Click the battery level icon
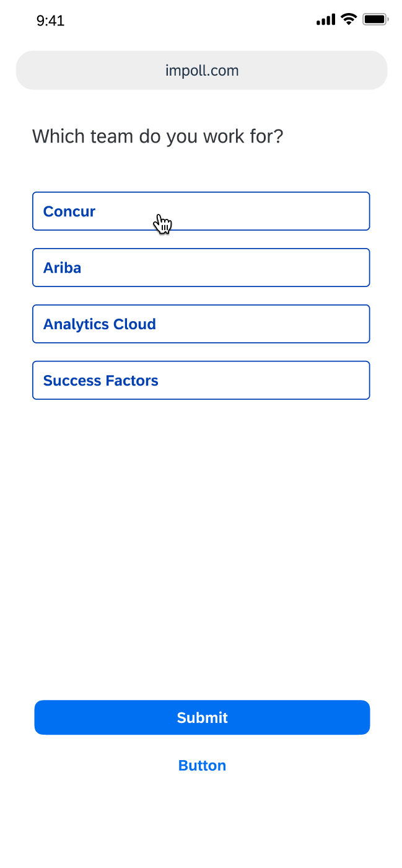 (375, 20)
